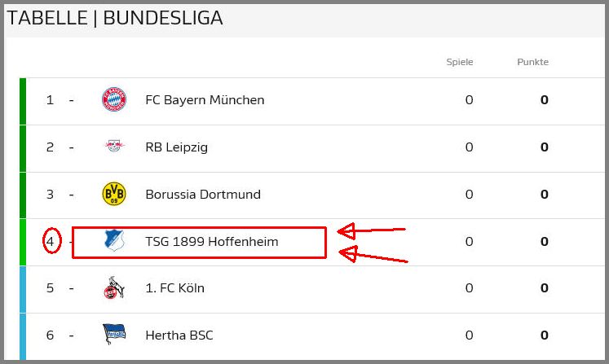609x364 pixels.
Task: Open 1. FC Köln team name
Action: coord(174,288)
